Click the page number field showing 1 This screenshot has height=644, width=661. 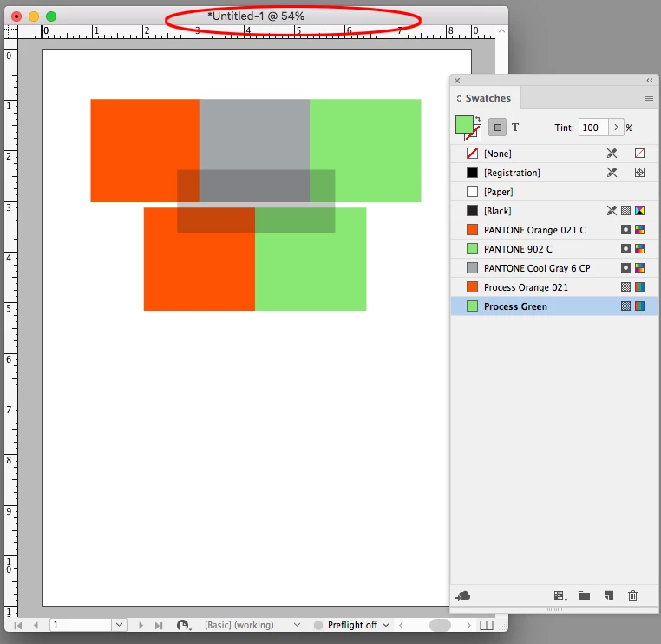click(x=81, y=625)
